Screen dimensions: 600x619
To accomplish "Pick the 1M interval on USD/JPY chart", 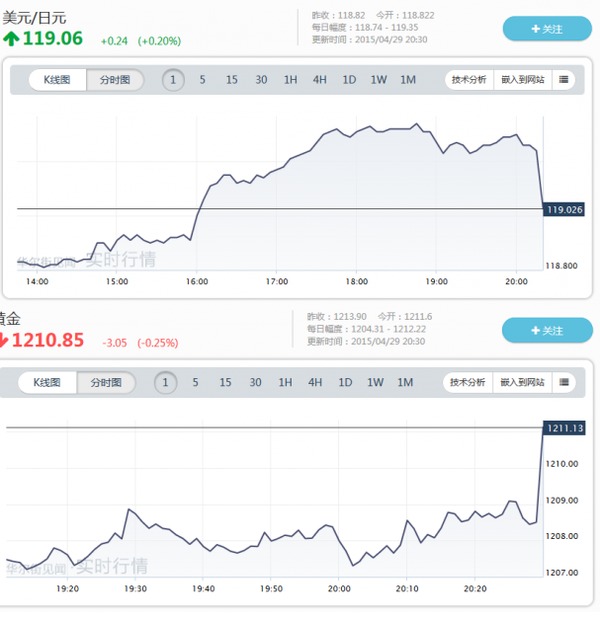I will point(408,80).
